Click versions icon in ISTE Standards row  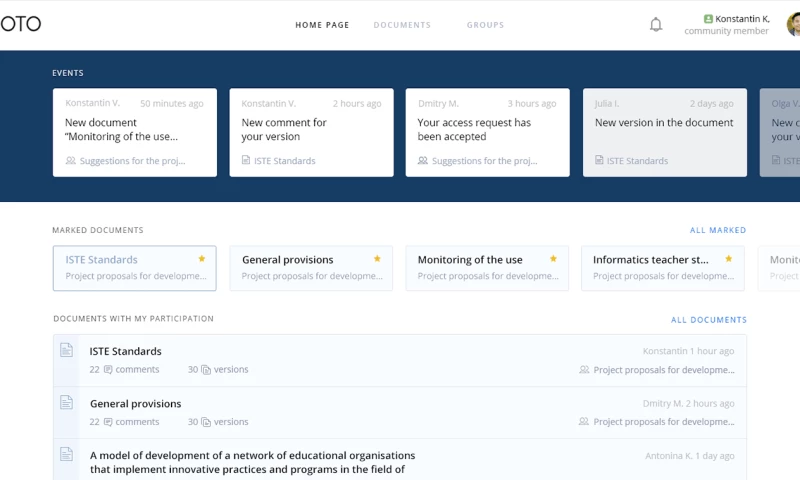tap(206, 369)
